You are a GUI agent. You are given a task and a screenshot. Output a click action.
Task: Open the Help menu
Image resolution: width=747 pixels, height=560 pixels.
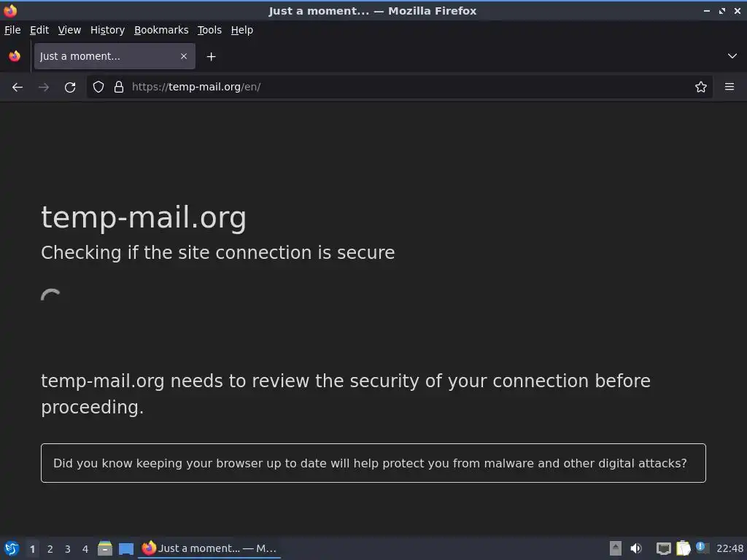click(242, 30)
